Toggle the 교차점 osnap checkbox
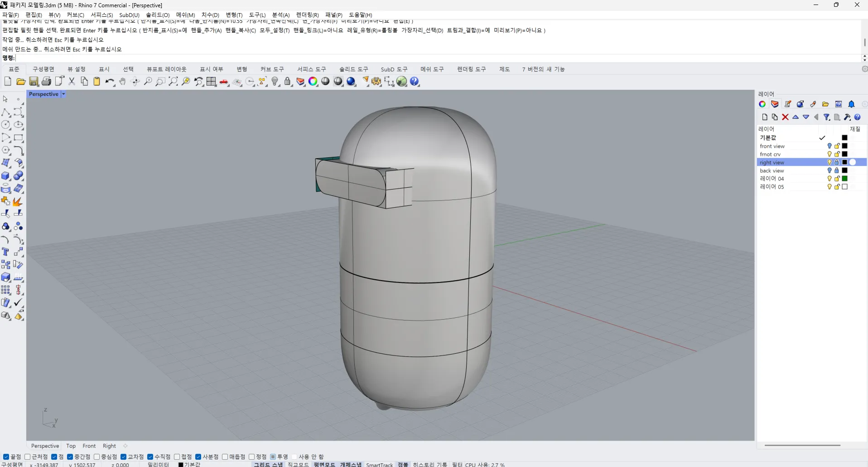 tap(123, 457)
